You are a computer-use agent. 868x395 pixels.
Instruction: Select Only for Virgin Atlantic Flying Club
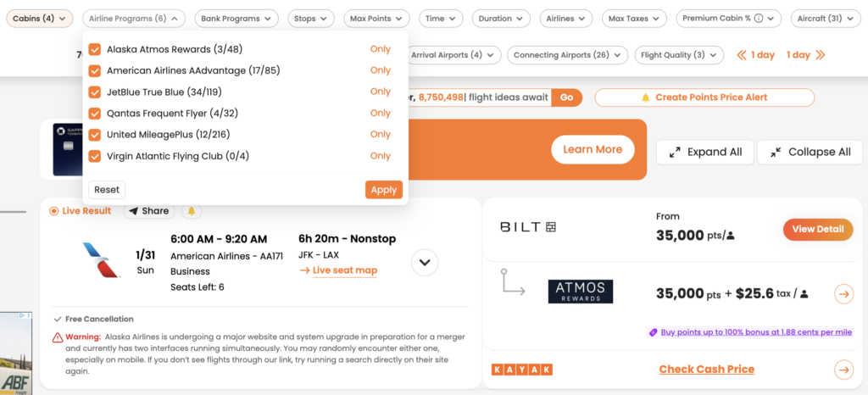coord(381,156)
